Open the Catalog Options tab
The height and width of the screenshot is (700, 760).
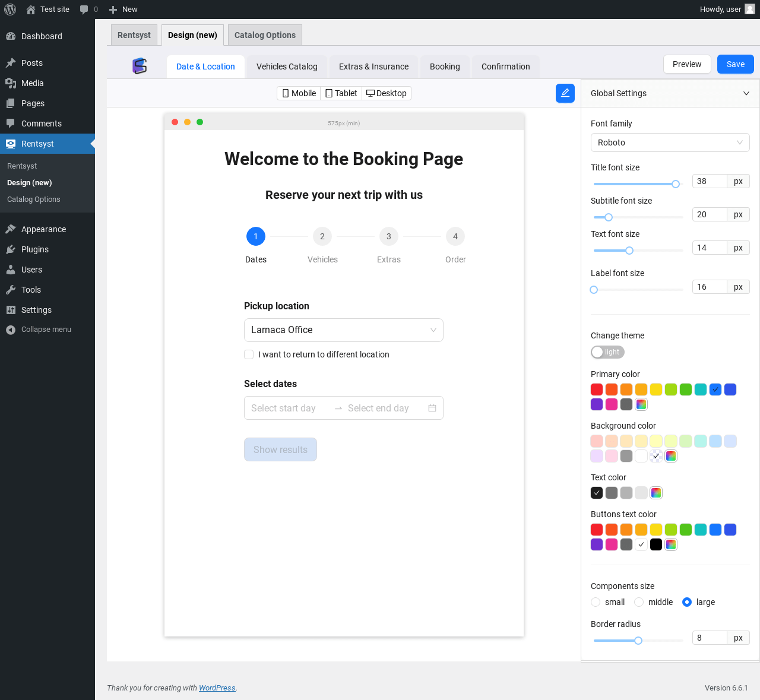click(265, 35)
